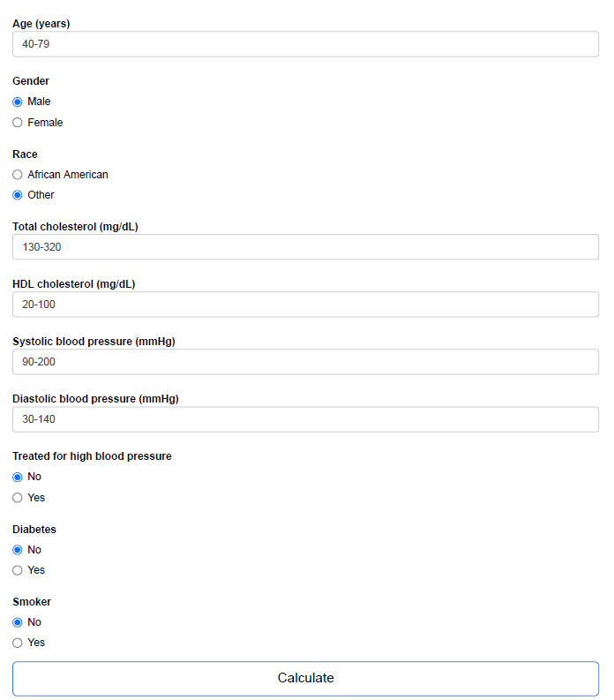
Task: Choose Other under Race
Action: point(18,195)
